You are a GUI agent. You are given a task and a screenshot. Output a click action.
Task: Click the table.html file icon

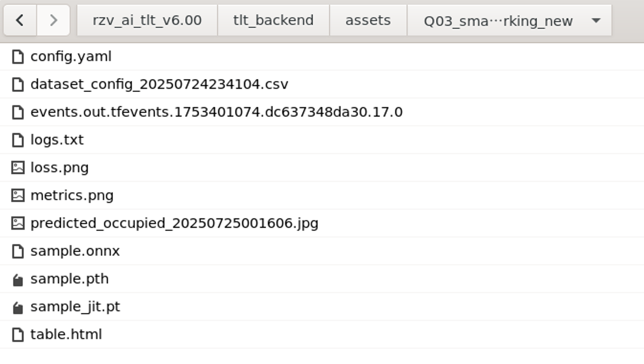18,334
